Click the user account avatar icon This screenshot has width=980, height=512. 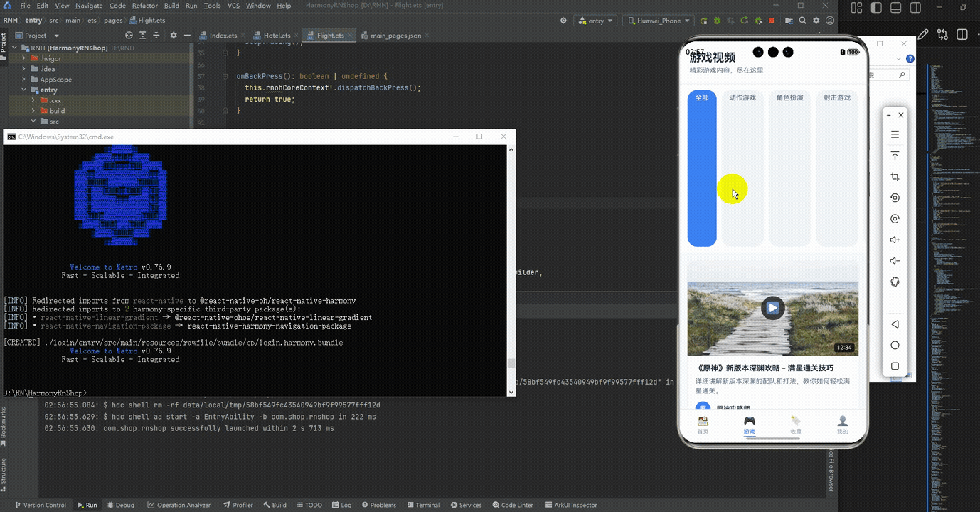point(829,21)
